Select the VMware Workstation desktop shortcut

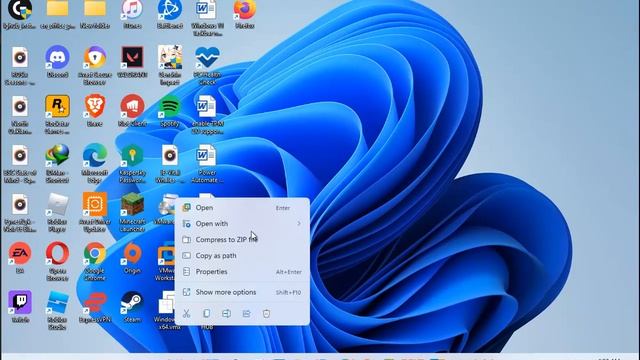165,261
